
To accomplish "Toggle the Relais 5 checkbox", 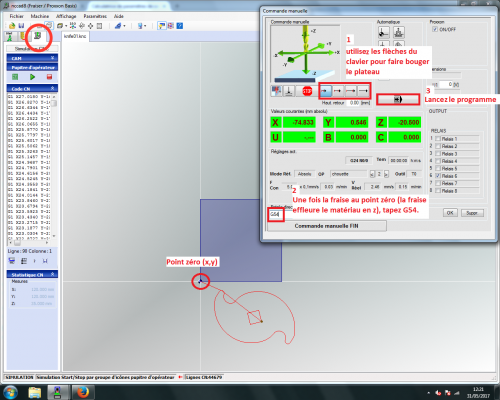I will pyautogui.click(x=438, y=168).
